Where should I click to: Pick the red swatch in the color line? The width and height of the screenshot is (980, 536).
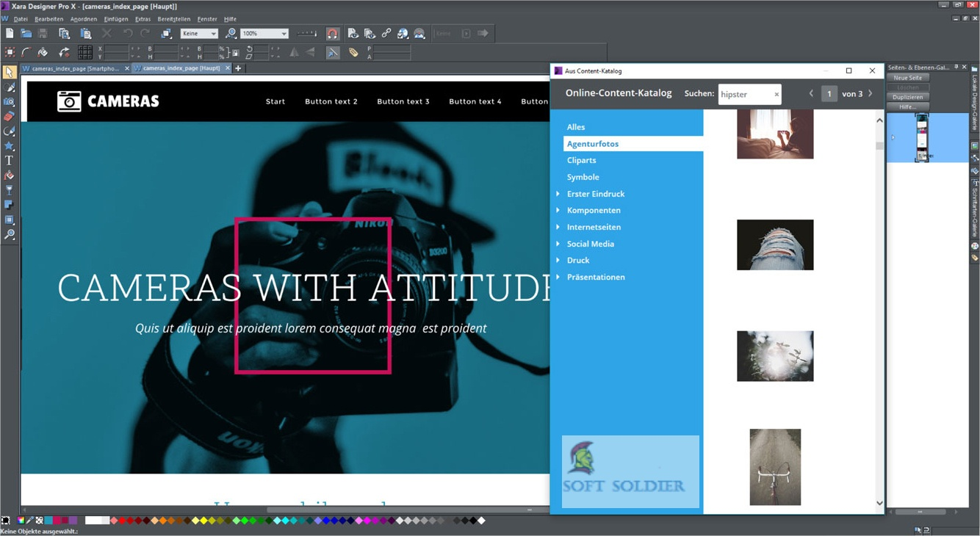click(122, 521)
